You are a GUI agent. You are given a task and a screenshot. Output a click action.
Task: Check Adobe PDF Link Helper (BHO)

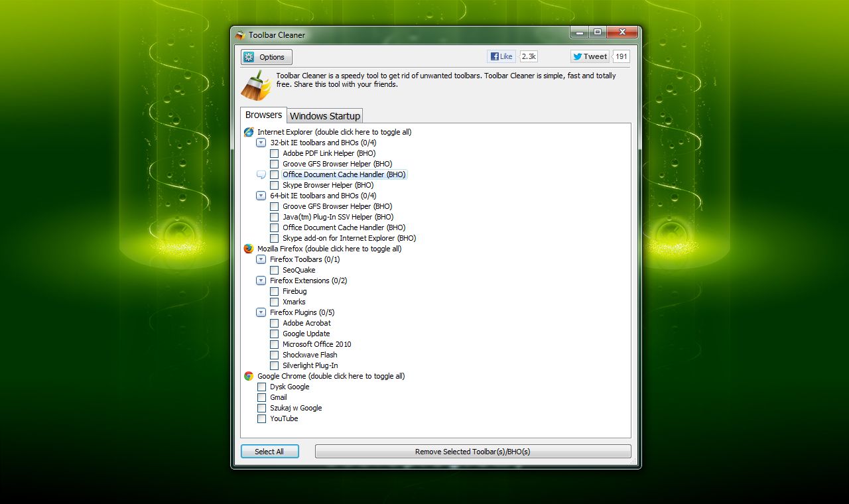(x=274, y=153)
